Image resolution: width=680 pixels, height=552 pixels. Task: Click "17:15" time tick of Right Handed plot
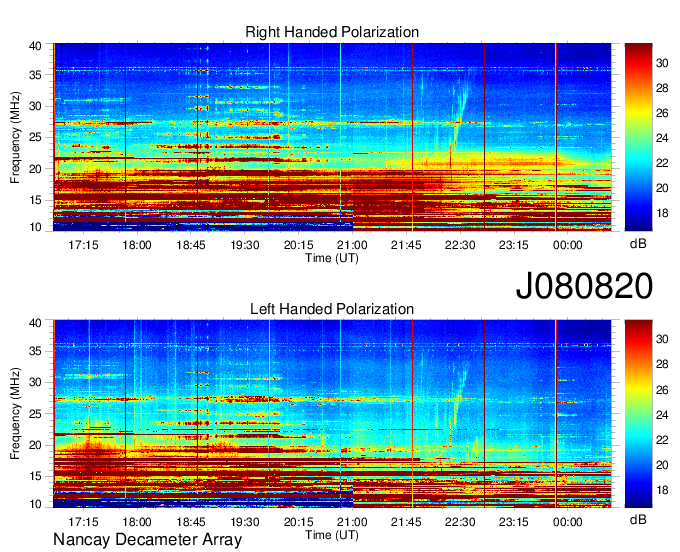click(x=83, y=245)
